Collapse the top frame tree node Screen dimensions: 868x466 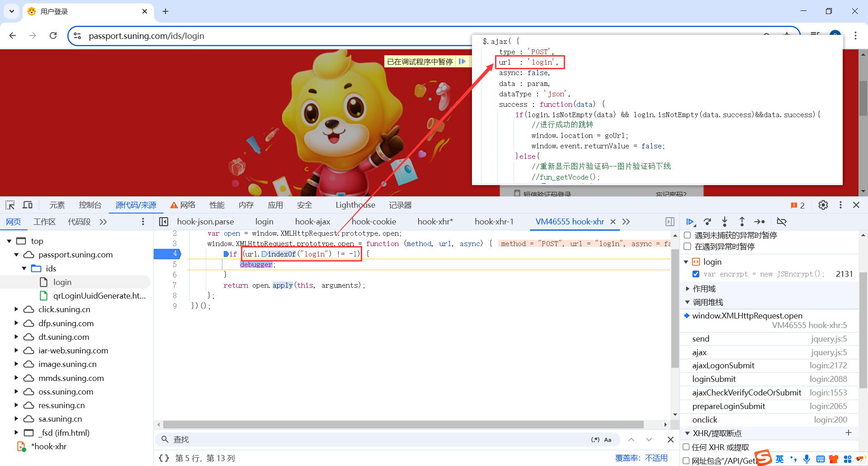(9, 241)
